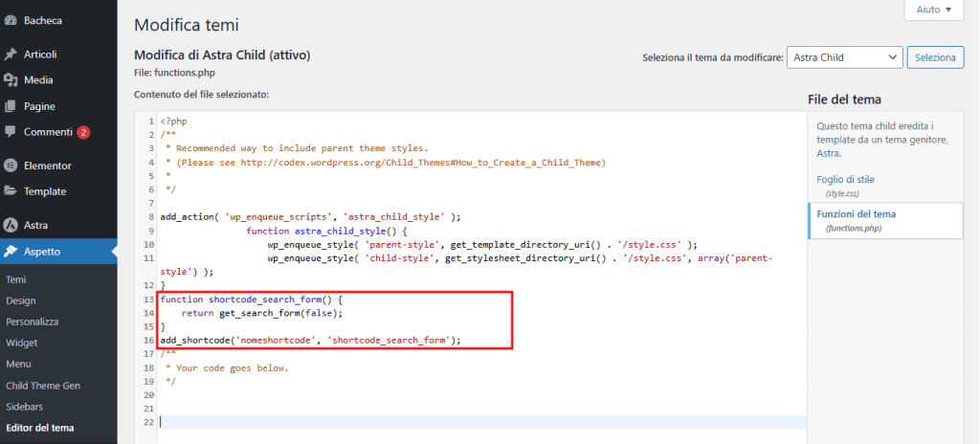The width and height of the screenshot is (980, 444).
Task: Click the Seleziona button
Action: point(935,57)
